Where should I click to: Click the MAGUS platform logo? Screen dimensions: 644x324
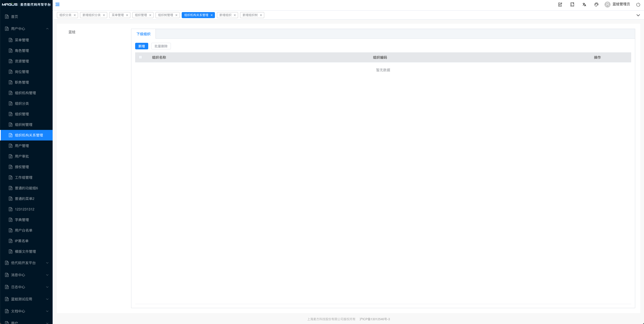coord(26,5)
